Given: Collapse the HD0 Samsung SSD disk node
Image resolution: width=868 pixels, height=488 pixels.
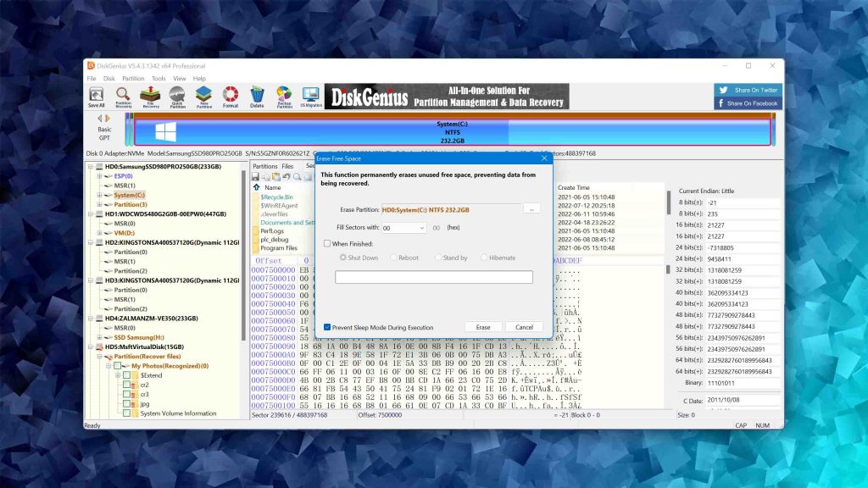Looking at the screenshot, I should [91, 167].
